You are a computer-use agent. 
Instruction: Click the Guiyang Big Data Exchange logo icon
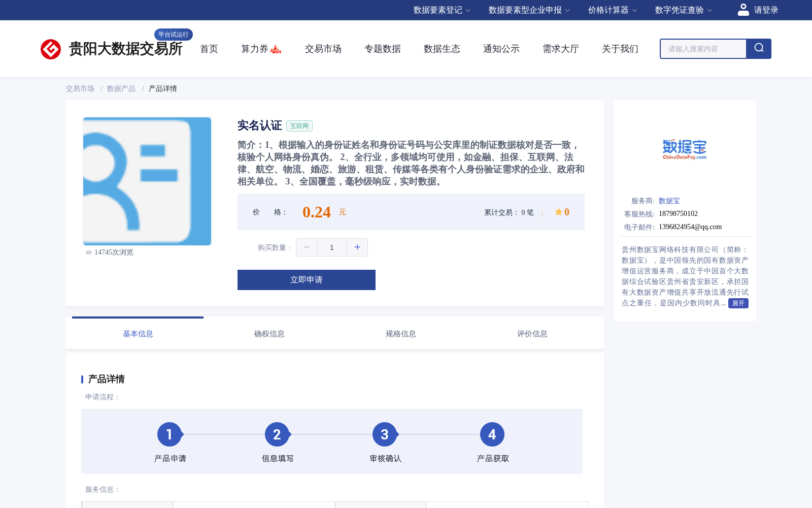(51, 49)
